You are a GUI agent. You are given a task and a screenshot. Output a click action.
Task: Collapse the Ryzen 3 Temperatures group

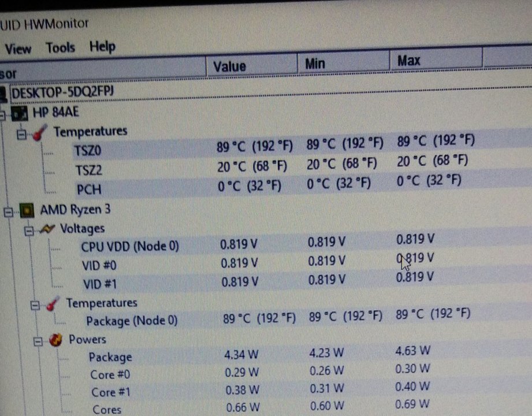tap(35, 306)
